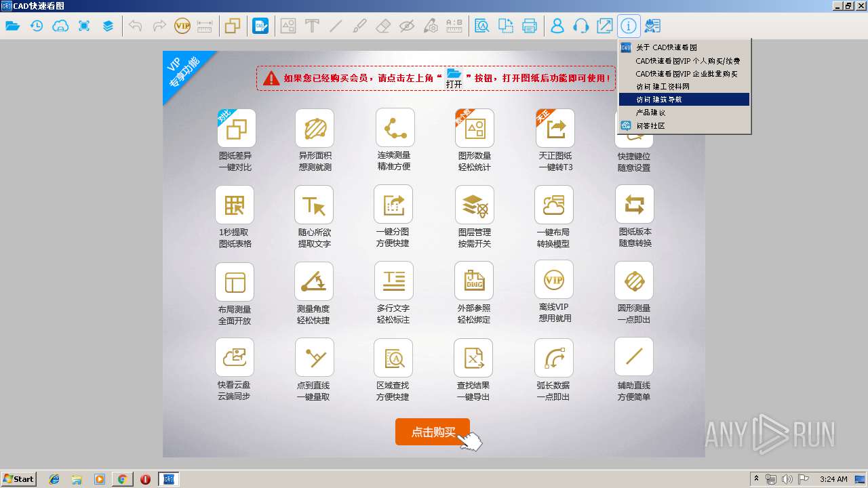
Task: Click the blue CAD edit mode icon
Action: pyautogui.click(x=260, y=26)
